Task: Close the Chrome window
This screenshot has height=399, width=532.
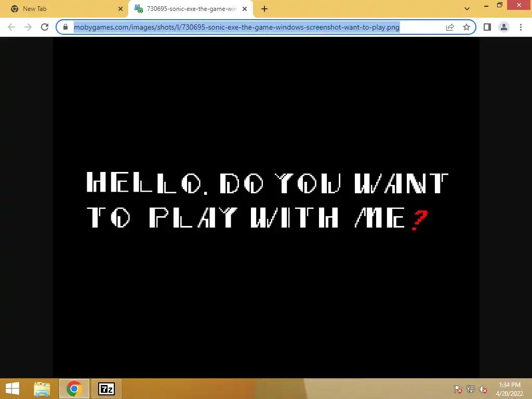Action: (x=519, y=5)
